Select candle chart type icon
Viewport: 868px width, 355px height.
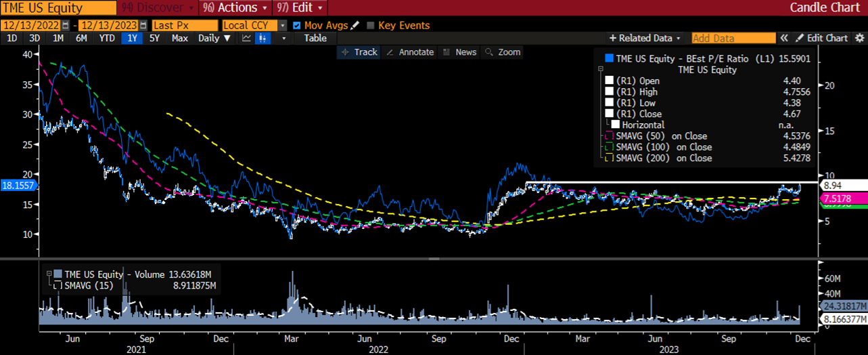[x=262, y=38]
